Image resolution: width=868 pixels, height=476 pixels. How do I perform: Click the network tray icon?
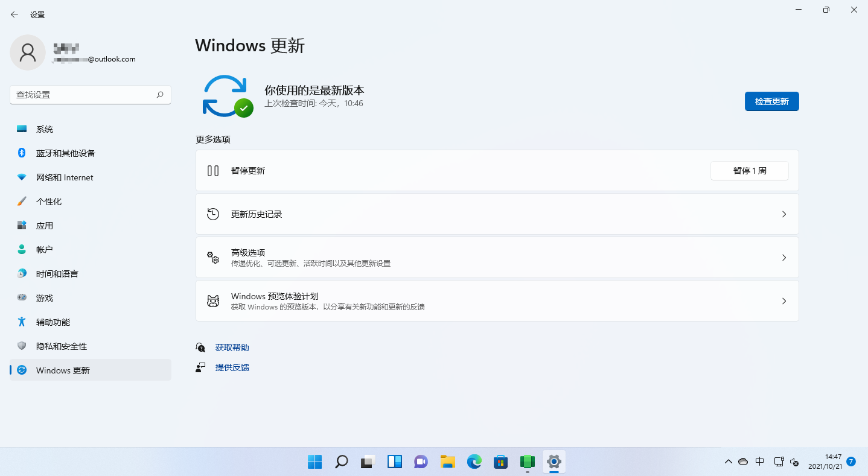tap(779, 462)
